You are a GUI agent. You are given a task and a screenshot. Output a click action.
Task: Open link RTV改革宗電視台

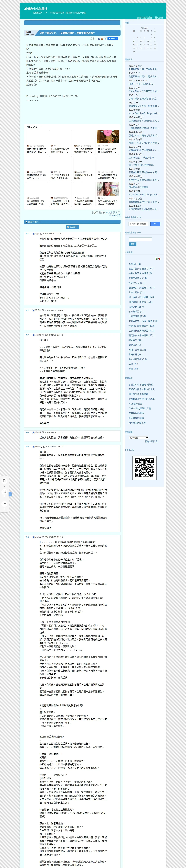(137, 423)
